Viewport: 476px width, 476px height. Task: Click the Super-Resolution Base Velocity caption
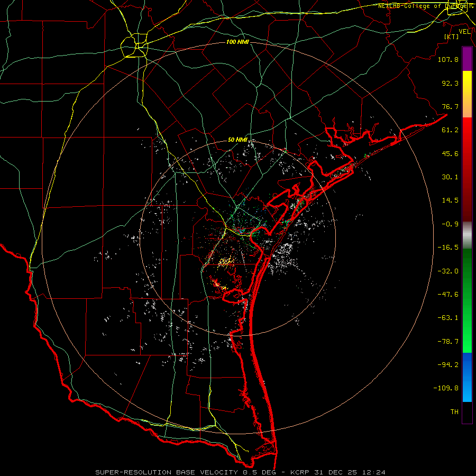(x=241, y=472)
